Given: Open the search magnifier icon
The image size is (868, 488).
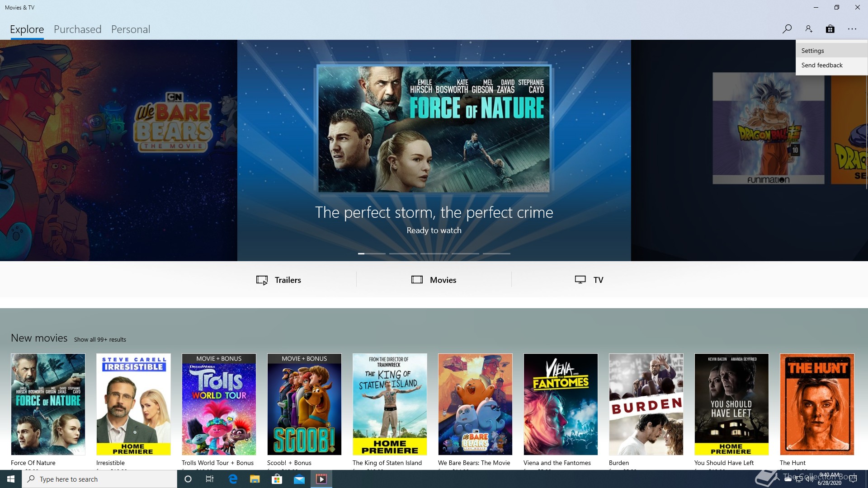Looking at the screenshot, I should (x=787, y=29).
